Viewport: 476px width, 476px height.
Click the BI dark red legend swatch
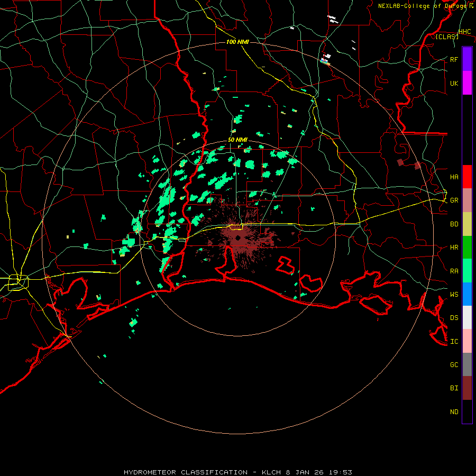click(467, 388)
